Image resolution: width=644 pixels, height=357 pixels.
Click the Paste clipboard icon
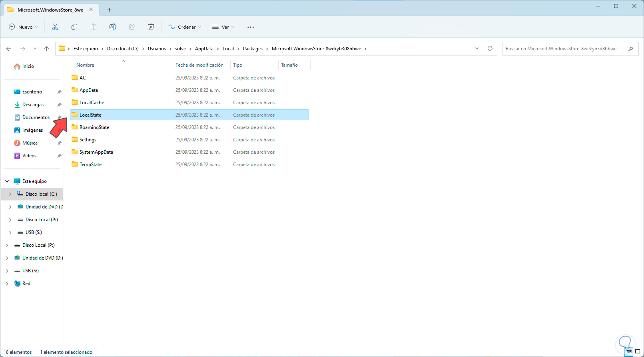tap(94, 27)
